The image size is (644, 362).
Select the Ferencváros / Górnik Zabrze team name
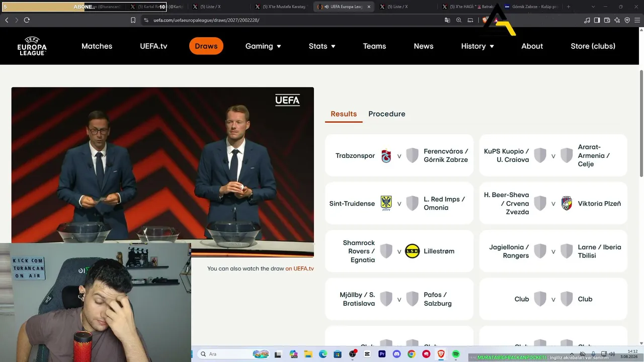point(446,156)
